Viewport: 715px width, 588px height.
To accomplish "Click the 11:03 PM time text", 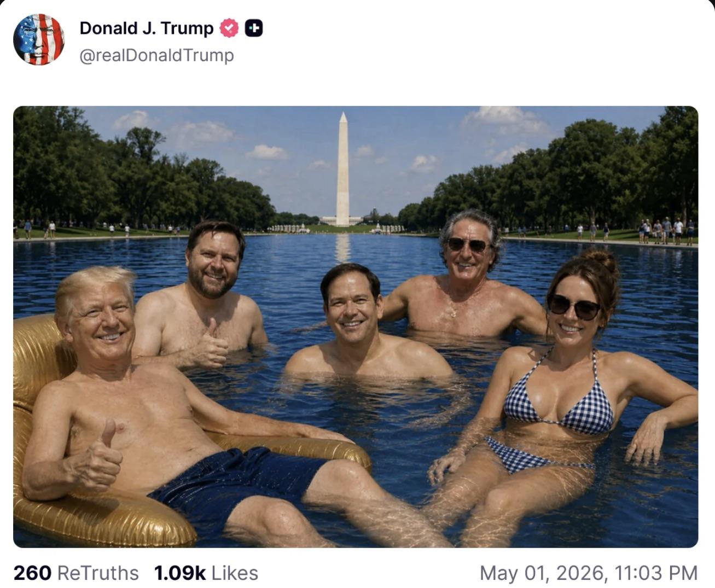I will click(x=656, y=573).
